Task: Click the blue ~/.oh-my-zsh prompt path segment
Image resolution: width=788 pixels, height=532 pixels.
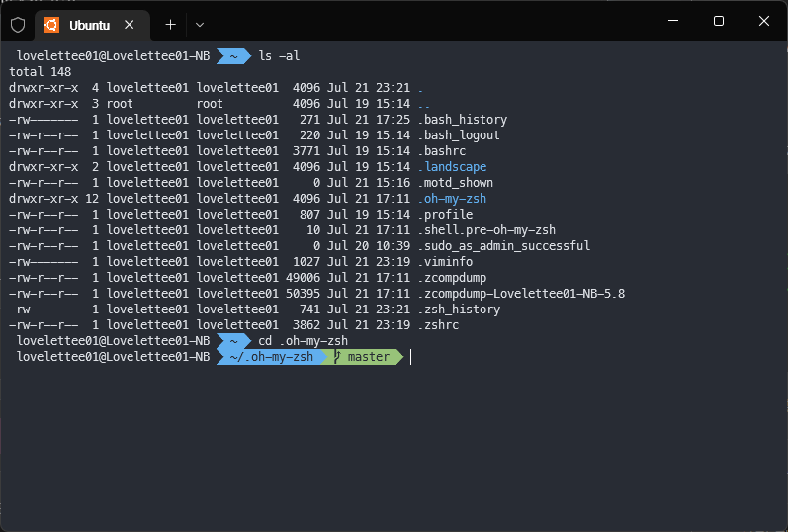Action: (271, 357)
